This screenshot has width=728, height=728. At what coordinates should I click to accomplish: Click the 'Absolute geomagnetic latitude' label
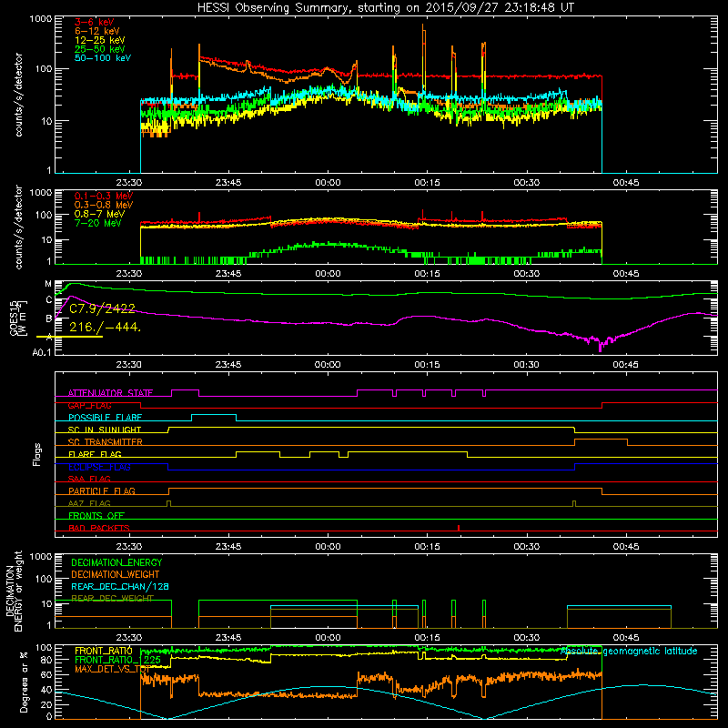pos(629,651)
